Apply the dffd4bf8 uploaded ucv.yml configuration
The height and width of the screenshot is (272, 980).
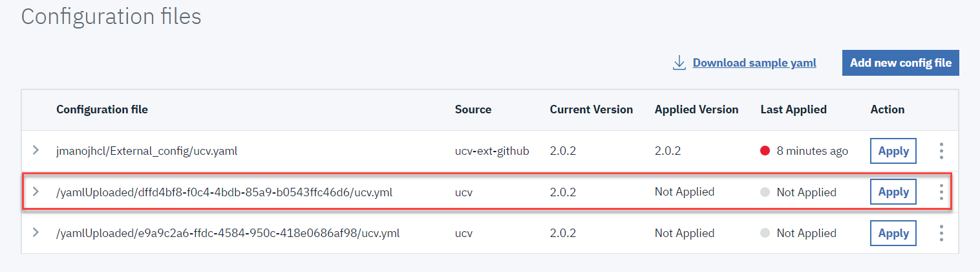[x=893, y=192]
